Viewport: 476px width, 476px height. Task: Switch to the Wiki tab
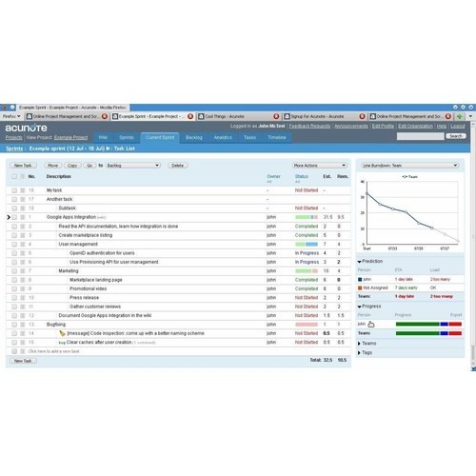[103, 137]
